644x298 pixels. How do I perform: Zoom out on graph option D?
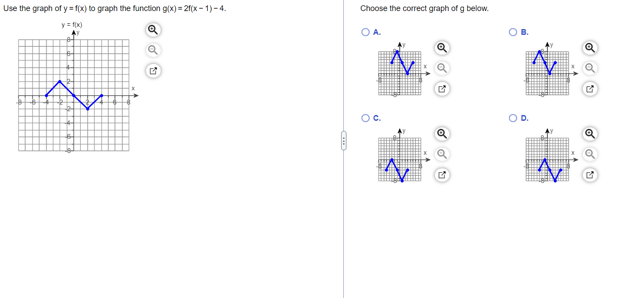[x=590, y=154]
